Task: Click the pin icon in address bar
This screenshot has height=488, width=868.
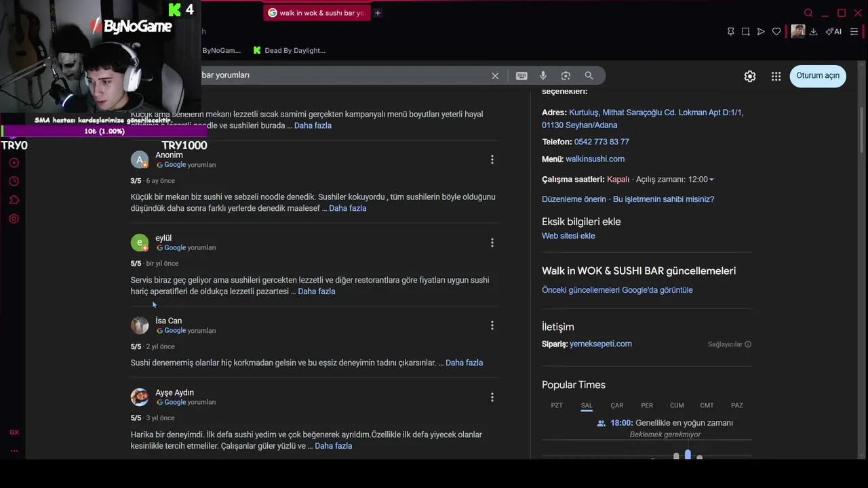Action: click(x=730, y=31)
